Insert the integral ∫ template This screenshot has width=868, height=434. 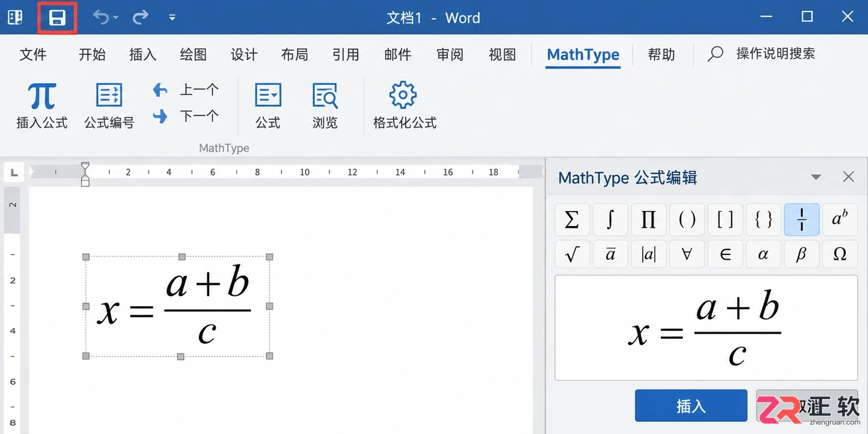coord(610,219)
